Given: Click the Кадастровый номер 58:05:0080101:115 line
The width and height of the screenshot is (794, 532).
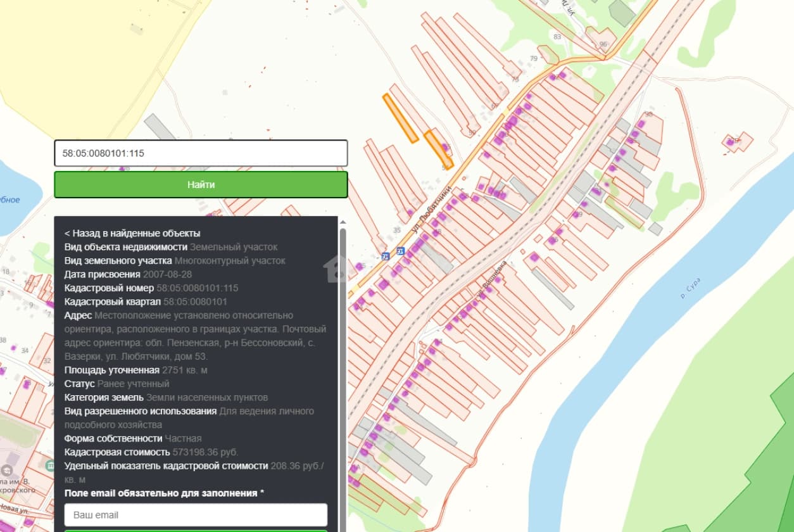Looking at the screenshot, I should 151,288.
